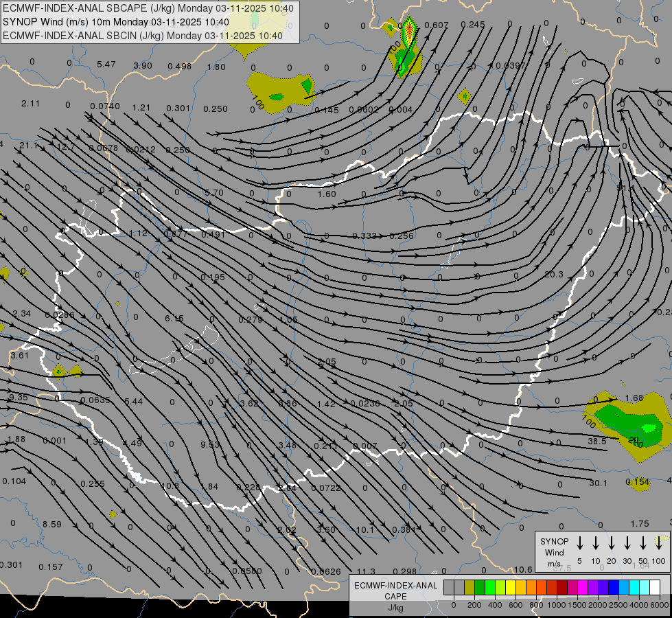Click the 9.53 value on the map
Viewport: 672px width, 618px height.
210,444
